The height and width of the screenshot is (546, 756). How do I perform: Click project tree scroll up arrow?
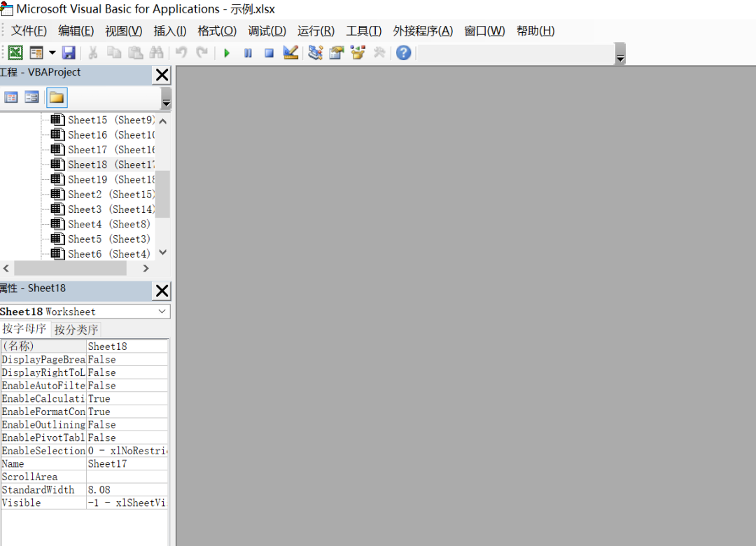163,121
